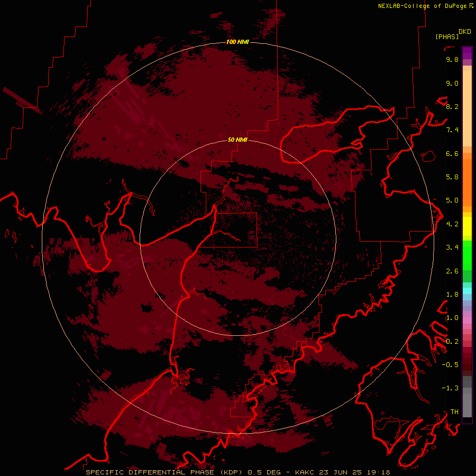Pick the purple swatch at the top of the color bar

[x=467, y=53]
